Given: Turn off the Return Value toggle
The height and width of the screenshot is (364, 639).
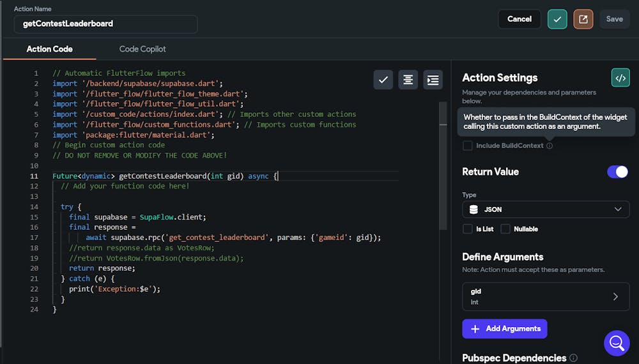Looking at the screenshot, I should click(617, 172).
